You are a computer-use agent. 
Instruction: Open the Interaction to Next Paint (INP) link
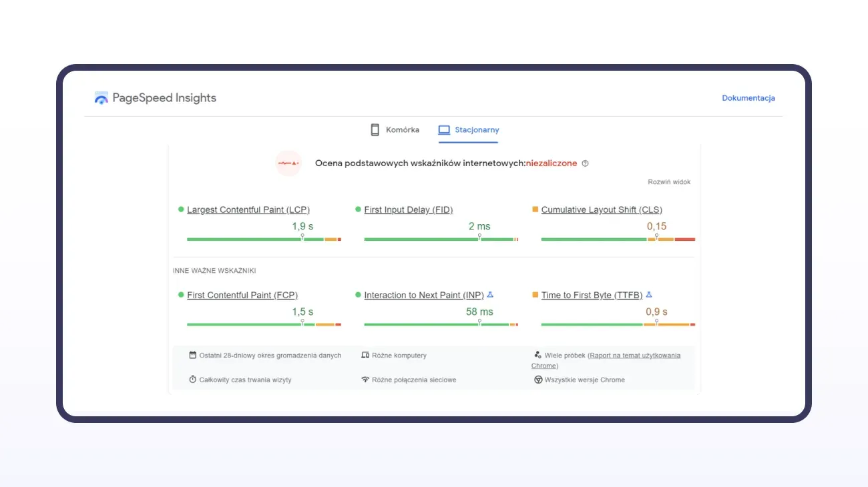pos(424,295)
